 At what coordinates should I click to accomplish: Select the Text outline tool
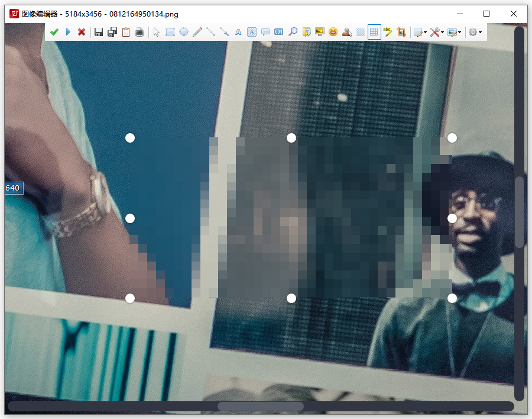[x=238, y=33]
